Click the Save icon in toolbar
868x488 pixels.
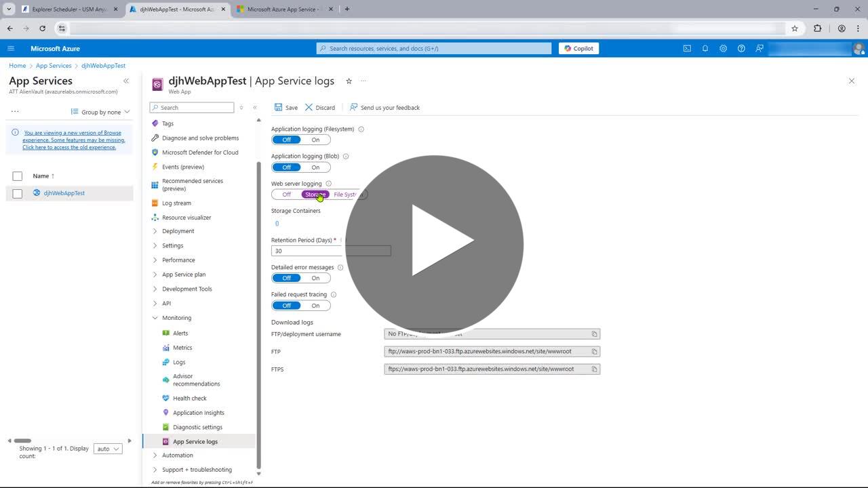coord(279,108)
